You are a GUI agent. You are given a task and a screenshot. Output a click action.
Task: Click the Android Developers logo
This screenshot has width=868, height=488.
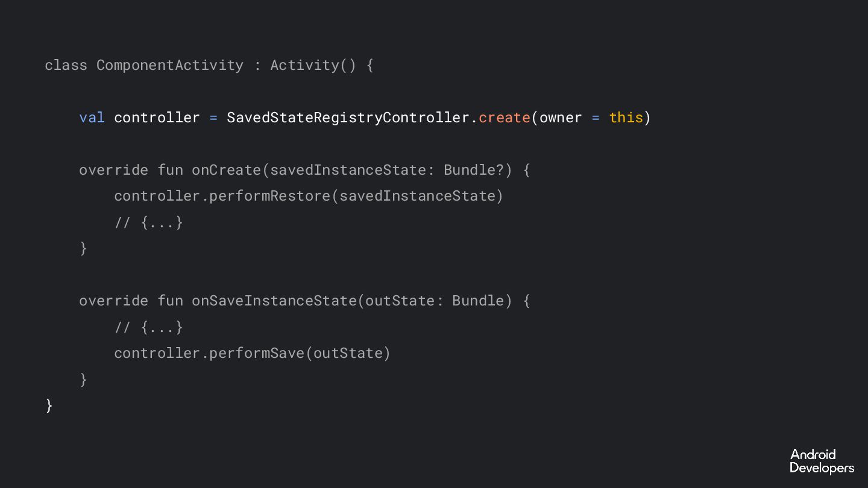(822, 461)
